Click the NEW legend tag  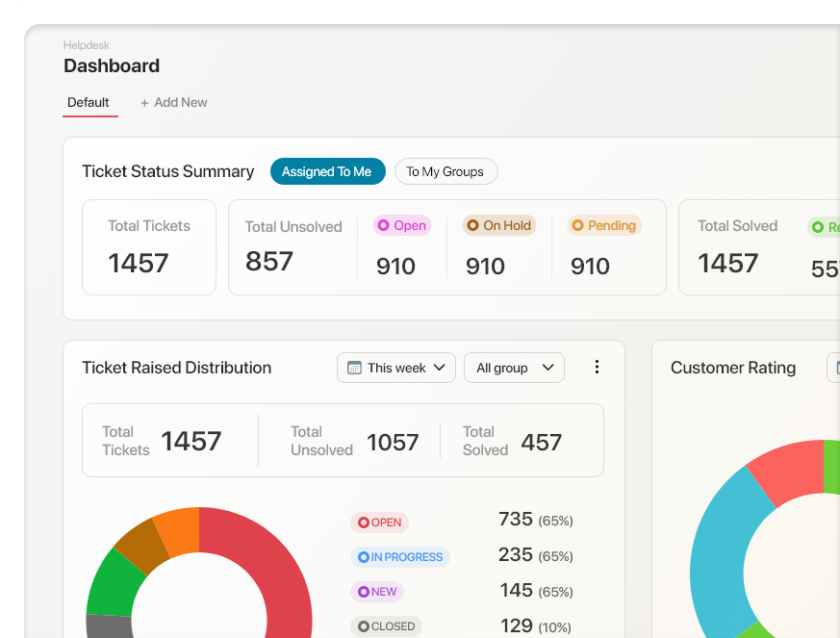click(x=377, y=592)
